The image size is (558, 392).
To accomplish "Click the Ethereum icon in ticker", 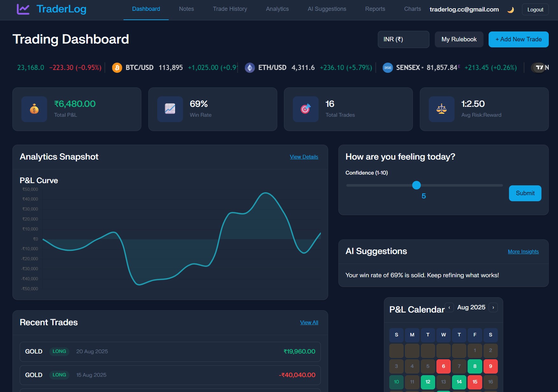I will 250,68.
